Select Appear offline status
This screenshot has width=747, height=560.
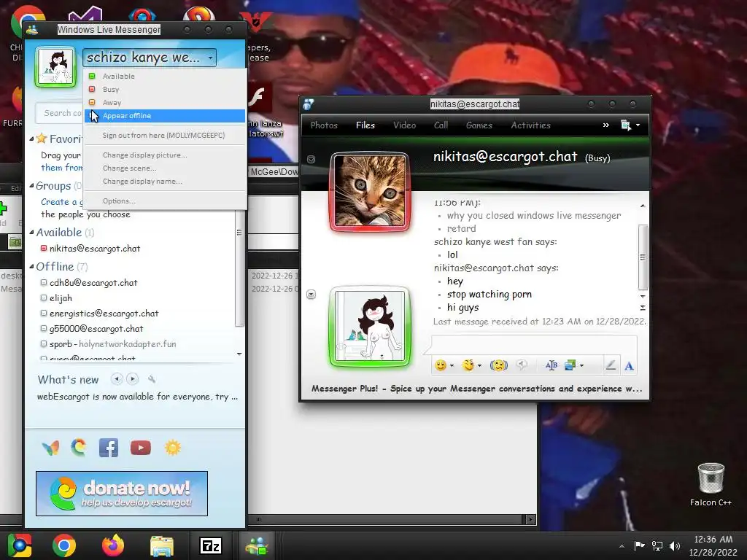click(x=165, y=116)
